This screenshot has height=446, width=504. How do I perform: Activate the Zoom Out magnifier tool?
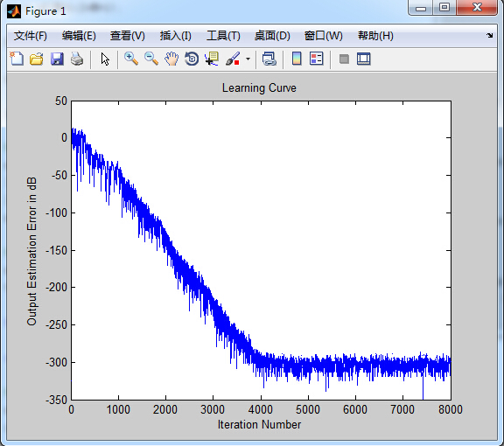151,59
